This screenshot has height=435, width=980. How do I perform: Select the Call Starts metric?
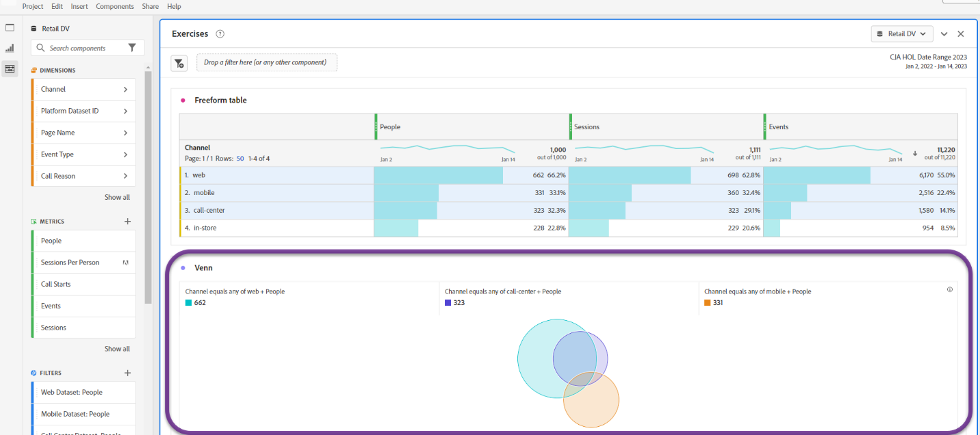click(83, 285)
